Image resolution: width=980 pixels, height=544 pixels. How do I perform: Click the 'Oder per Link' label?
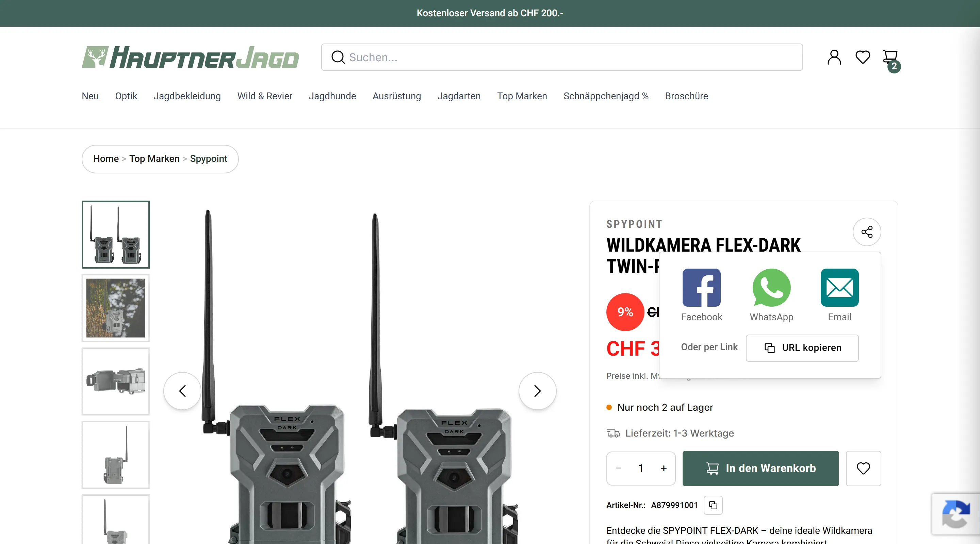709,347
